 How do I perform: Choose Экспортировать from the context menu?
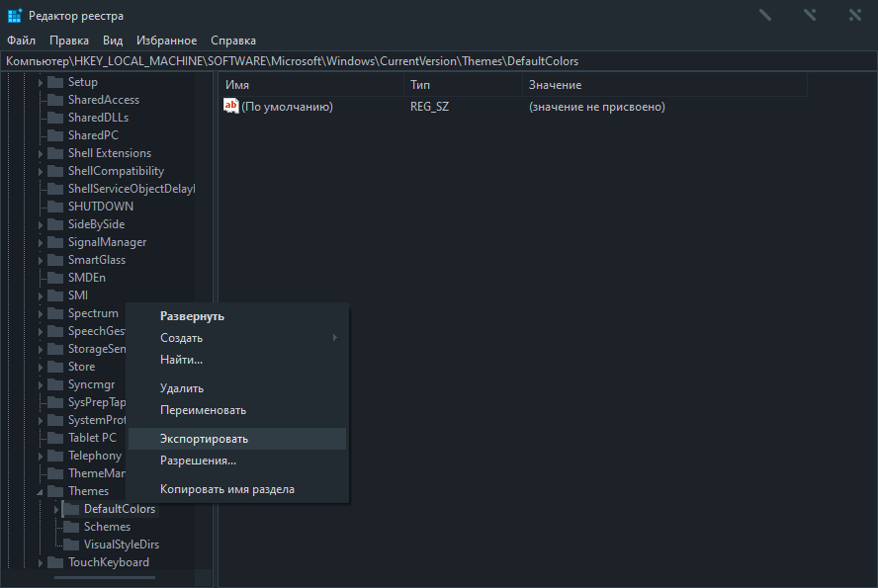point(204,439)
